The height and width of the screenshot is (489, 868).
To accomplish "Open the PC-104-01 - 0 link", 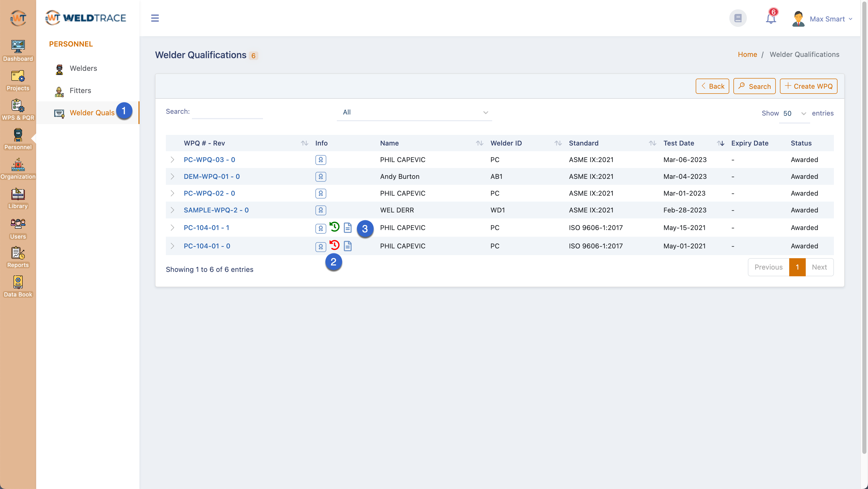I will pyautogui.click(x=207, y=246).
